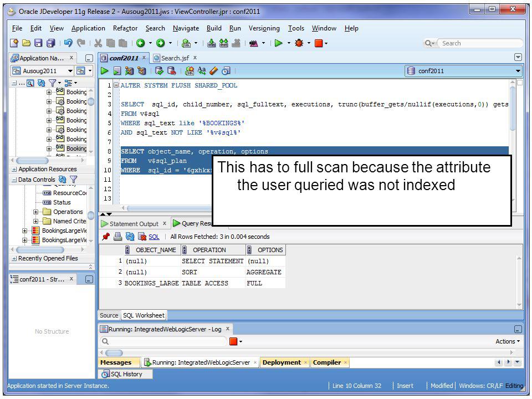Click the OPERATION column header
Image resolution: width=532 pixels, height=399 pixels.
pos(213,250)
